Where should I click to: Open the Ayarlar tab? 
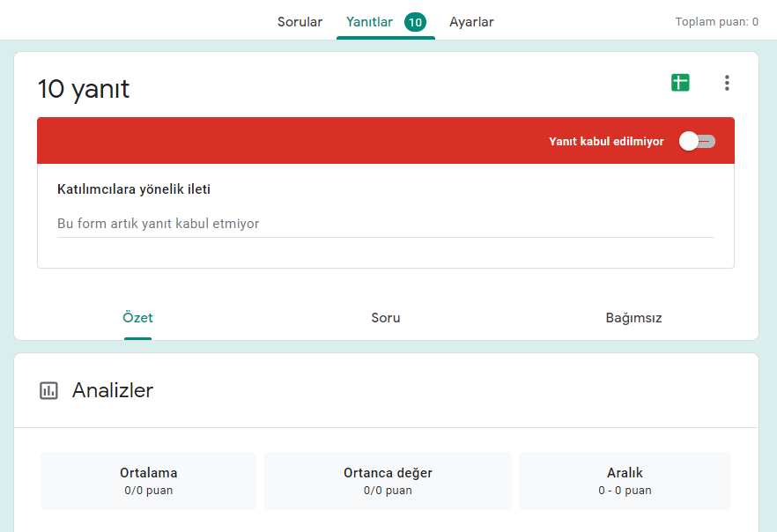(471, 21)
